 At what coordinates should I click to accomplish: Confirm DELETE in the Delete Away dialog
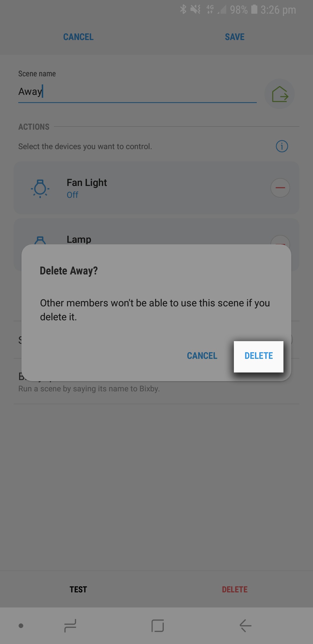coord(259,356)
